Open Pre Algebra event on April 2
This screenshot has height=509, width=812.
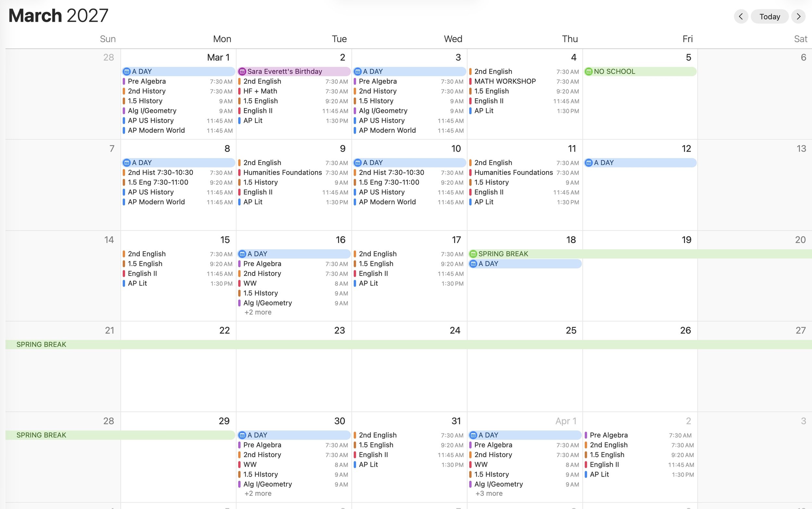pyautogui.click(x=639, y=435)
